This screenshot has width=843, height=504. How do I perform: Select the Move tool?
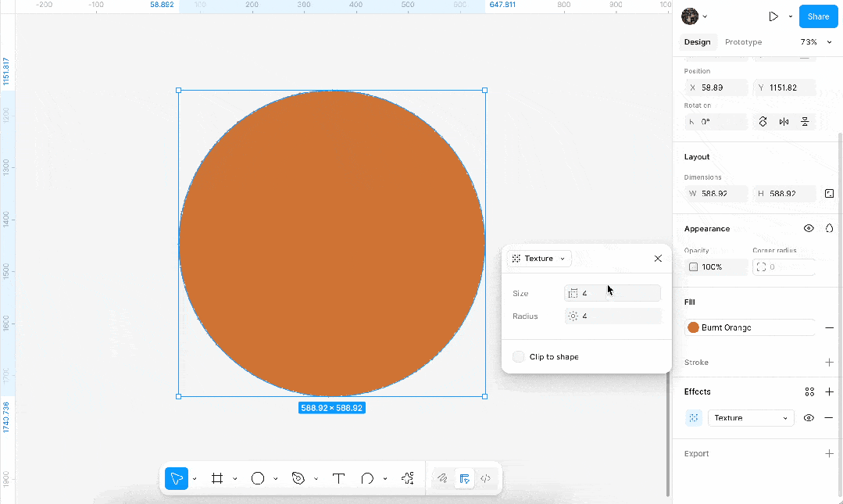[177, 478]
